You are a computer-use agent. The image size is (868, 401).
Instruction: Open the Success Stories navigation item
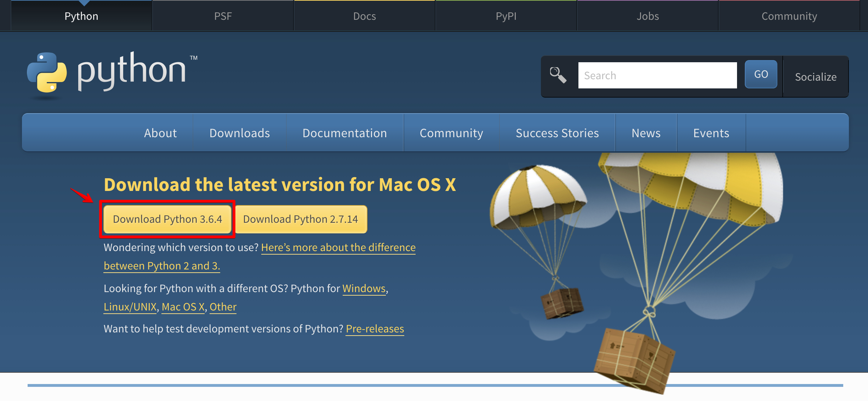557,133
